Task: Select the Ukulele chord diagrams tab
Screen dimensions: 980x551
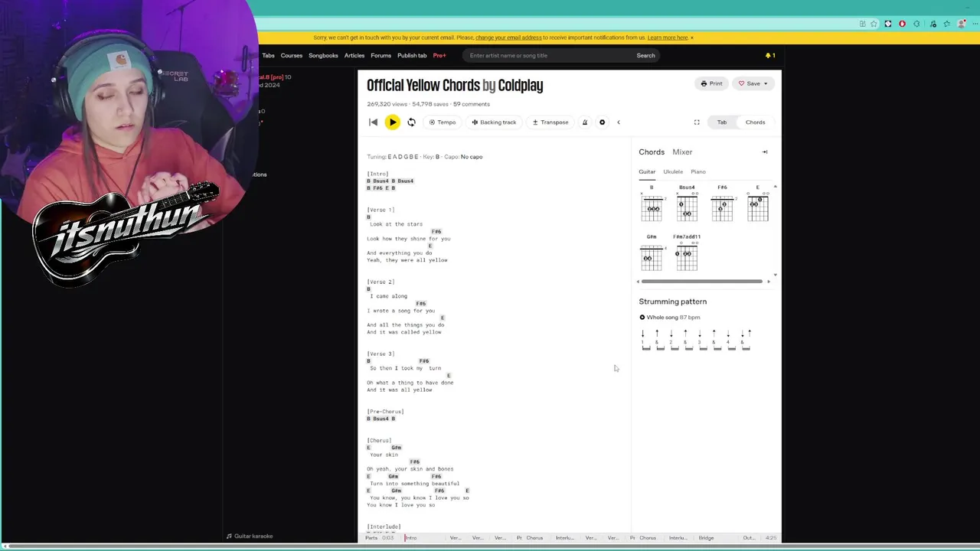Action: [673, 171]
